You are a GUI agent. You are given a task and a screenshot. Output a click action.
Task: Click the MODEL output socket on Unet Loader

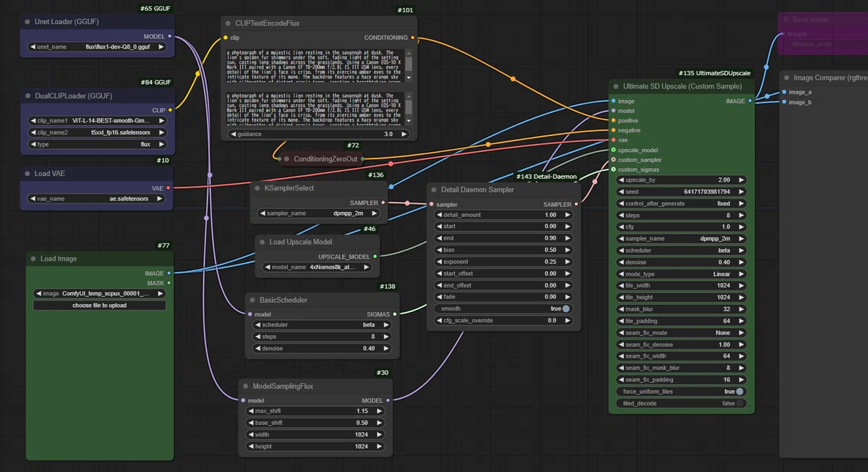click(169, 35)
